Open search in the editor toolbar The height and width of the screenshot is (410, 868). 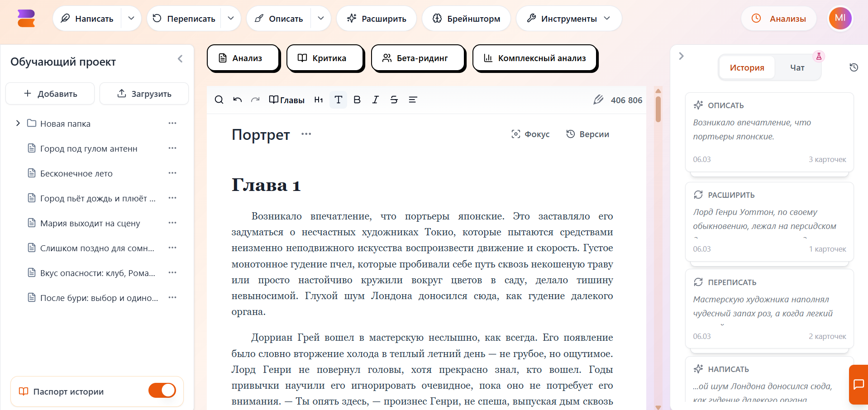pyautogui.click(x=219, y=100)
